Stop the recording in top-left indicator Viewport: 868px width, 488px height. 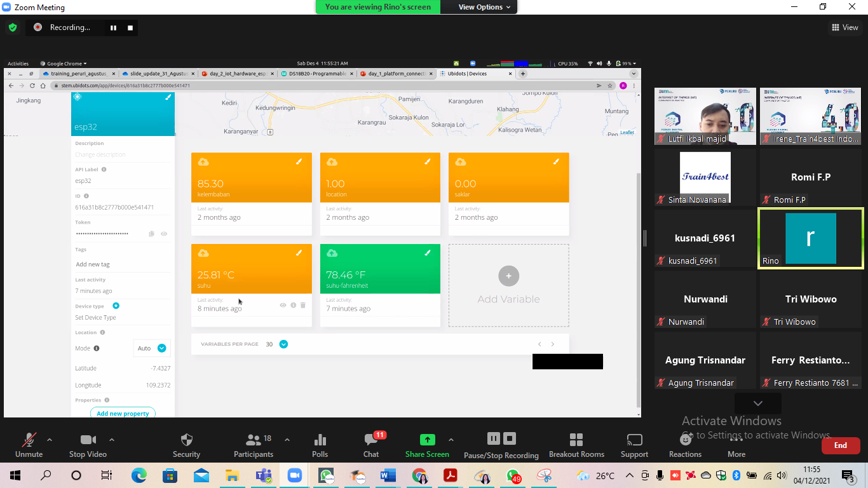pyautogui.click(x=130, y=28)
